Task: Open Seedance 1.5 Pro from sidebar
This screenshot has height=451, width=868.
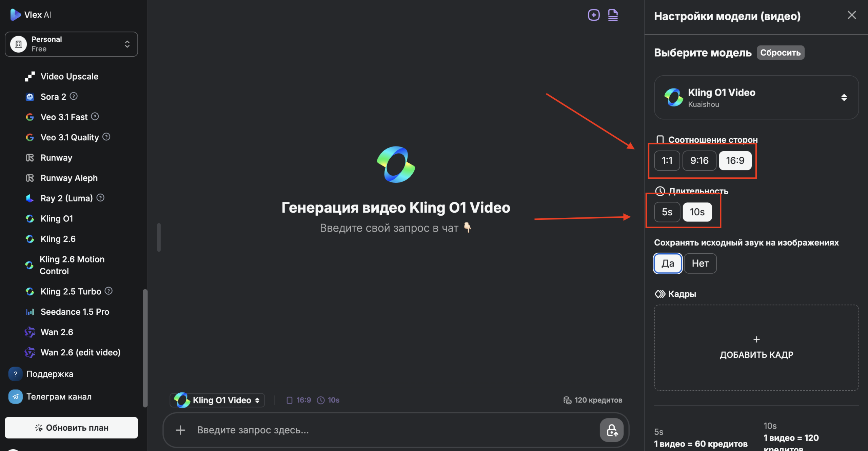Action: 75,312
